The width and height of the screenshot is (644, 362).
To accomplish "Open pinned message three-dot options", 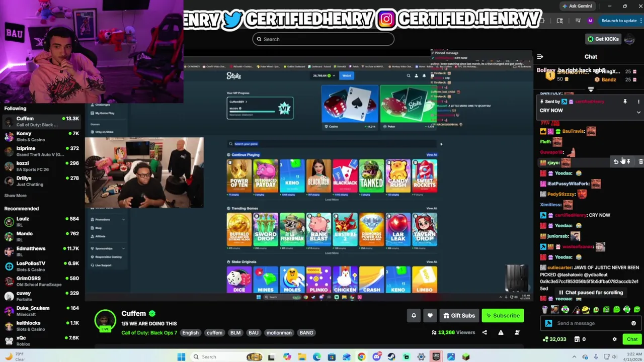I will tap(638, 102).
